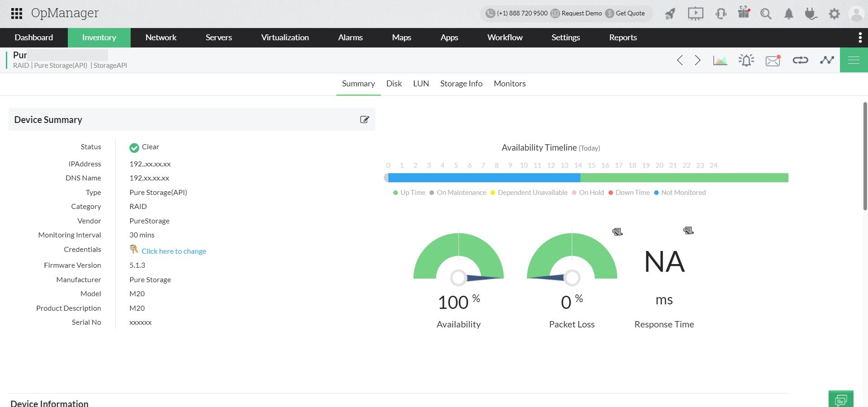
Task: Open the Virtualization menu
Action: point(284,38)
